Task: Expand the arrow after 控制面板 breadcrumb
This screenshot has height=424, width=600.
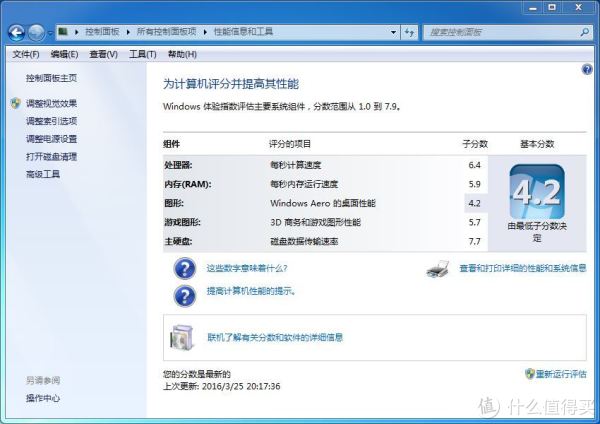Action: coord(128,32)
